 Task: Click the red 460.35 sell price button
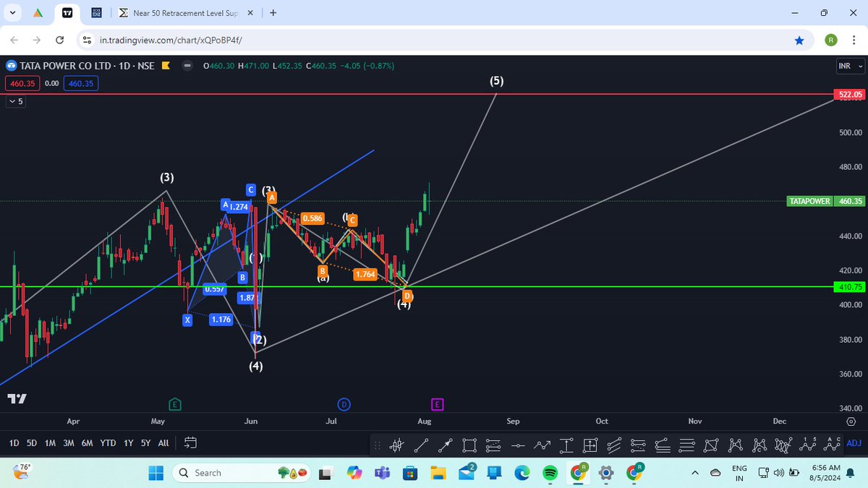click(22, 83)
